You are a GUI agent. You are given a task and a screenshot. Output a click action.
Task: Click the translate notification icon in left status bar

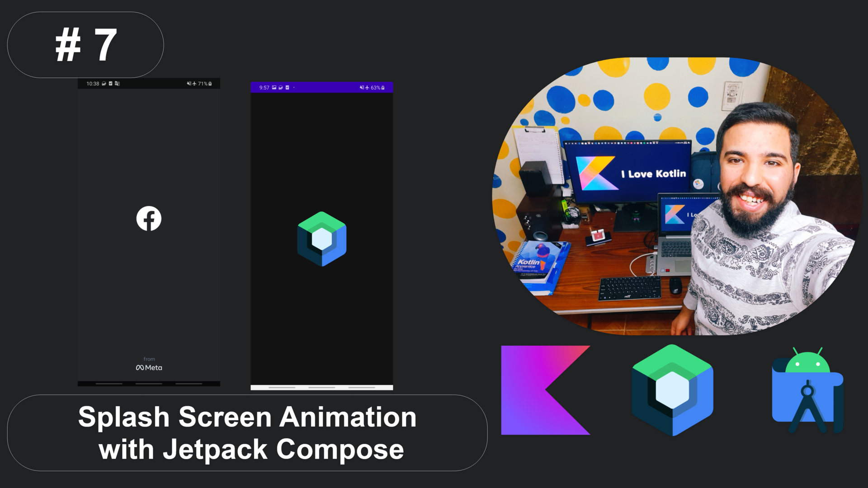coord(117,84)
